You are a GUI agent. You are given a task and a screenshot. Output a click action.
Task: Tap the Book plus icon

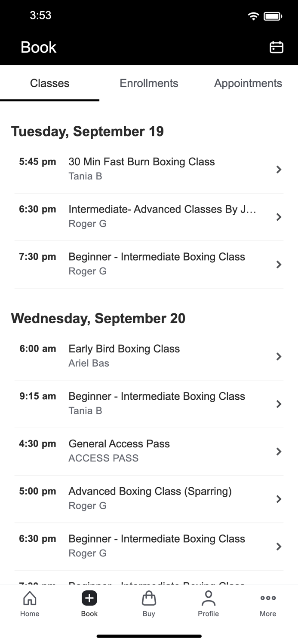89,598
